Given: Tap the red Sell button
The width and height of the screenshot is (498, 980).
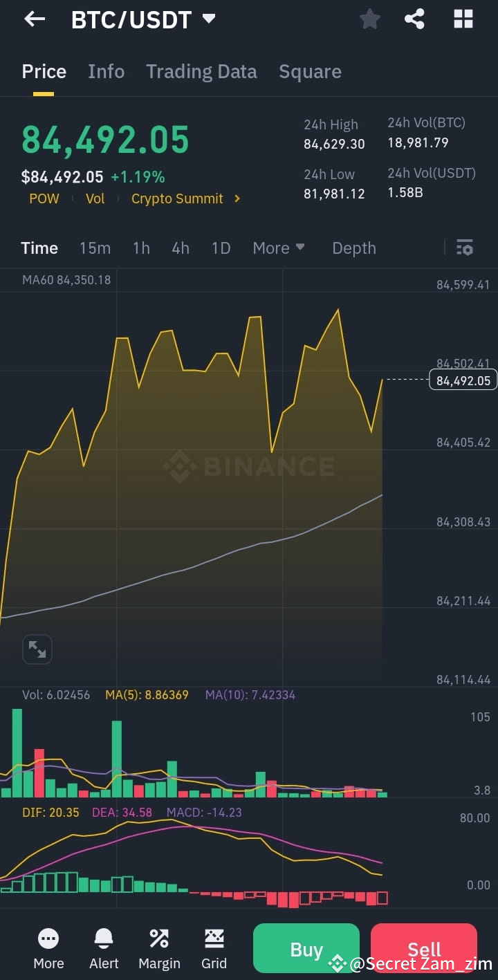Looking at the screenshot, I should coord(424,948).
